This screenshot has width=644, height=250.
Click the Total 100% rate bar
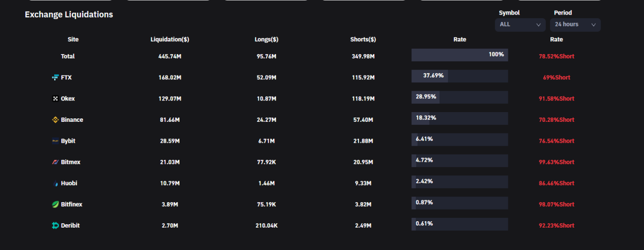(460, 55)
